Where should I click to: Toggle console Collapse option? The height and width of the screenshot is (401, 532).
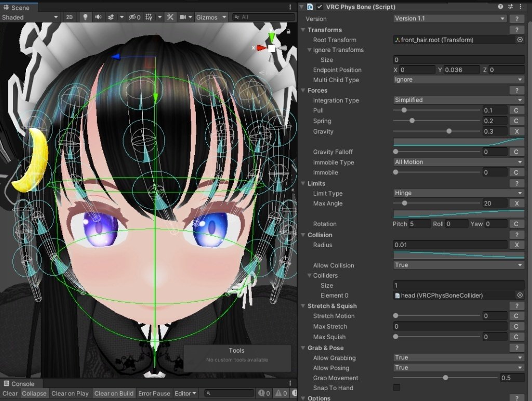(x=34, y=393)
